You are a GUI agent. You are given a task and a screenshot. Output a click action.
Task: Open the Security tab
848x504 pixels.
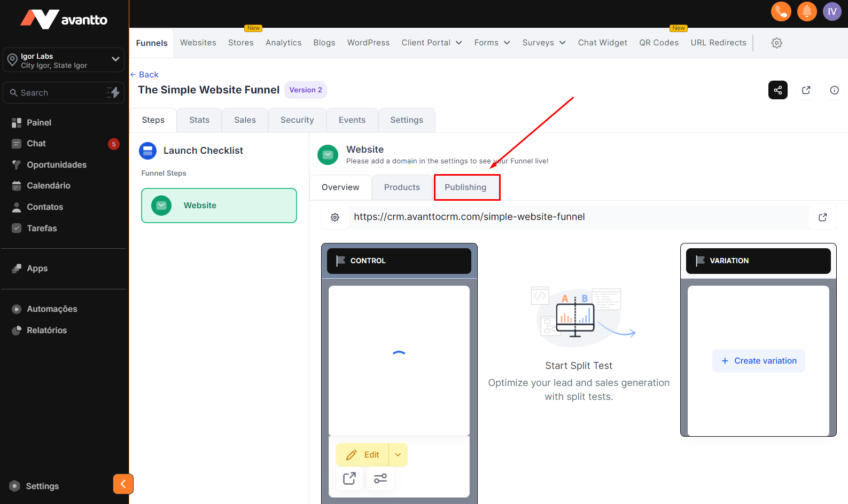pos(297,120)
